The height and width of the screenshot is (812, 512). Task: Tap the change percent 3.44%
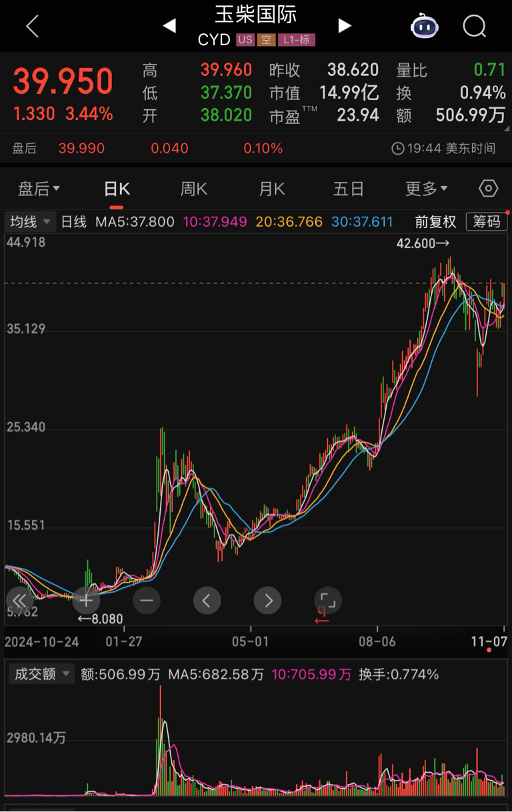click(x=89, y=113)
